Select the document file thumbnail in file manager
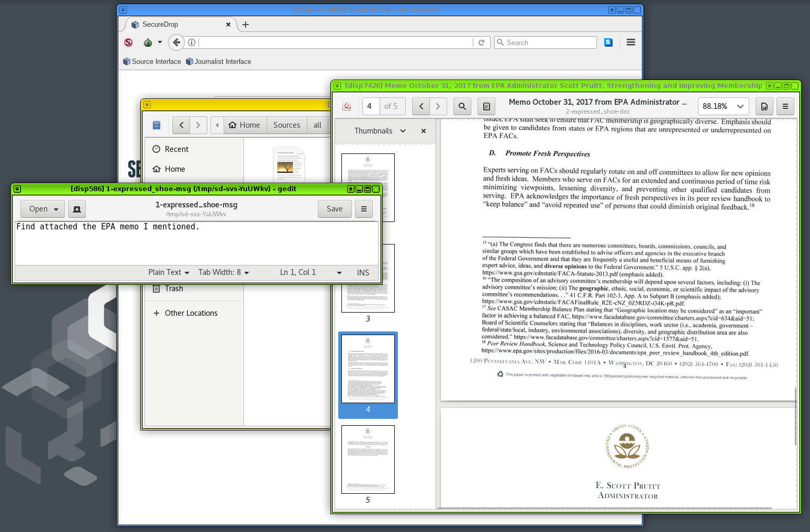The height and width of the screenshot is (532, 810). (289, 164)
